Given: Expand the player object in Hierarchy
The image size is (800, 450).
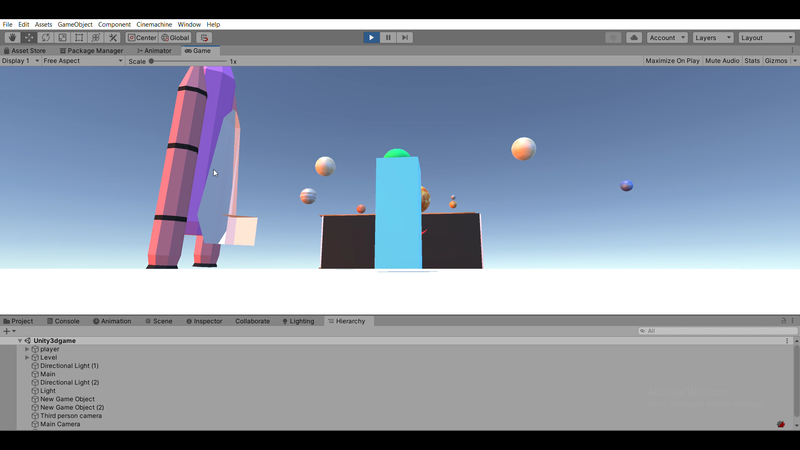Looking at the screenshot, I should coord(27,349).
